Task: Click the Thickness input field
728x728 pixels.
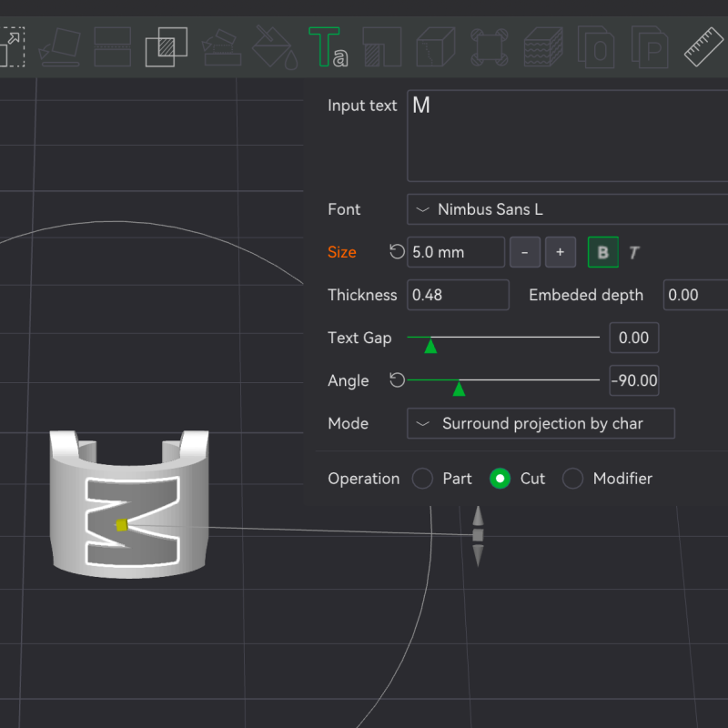Action: [x=458, y=295]
